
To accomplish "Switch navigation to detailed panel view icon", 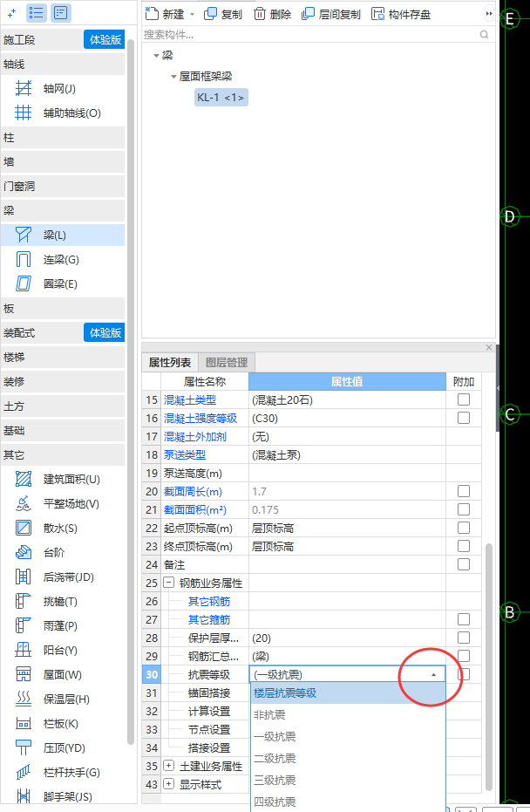I will tap(60, 13).
